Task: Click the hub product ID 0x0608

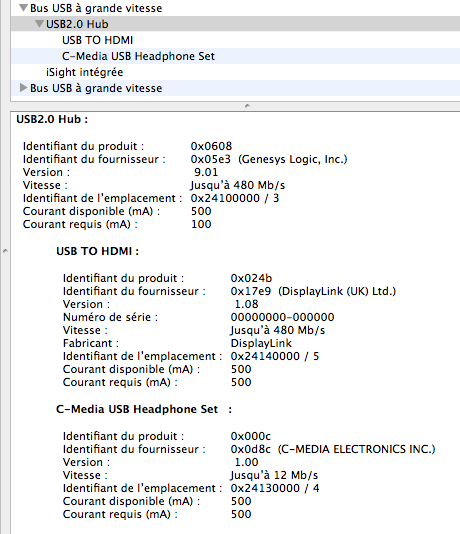Action: (x=211, y=146)
